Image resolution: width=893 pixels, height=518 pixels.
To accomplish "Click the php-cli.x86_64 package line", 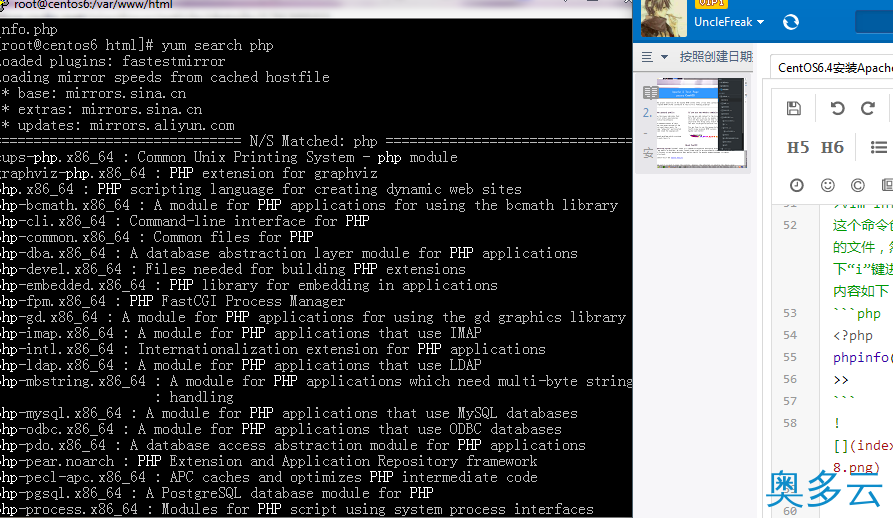I will click(x=185, y=221).
